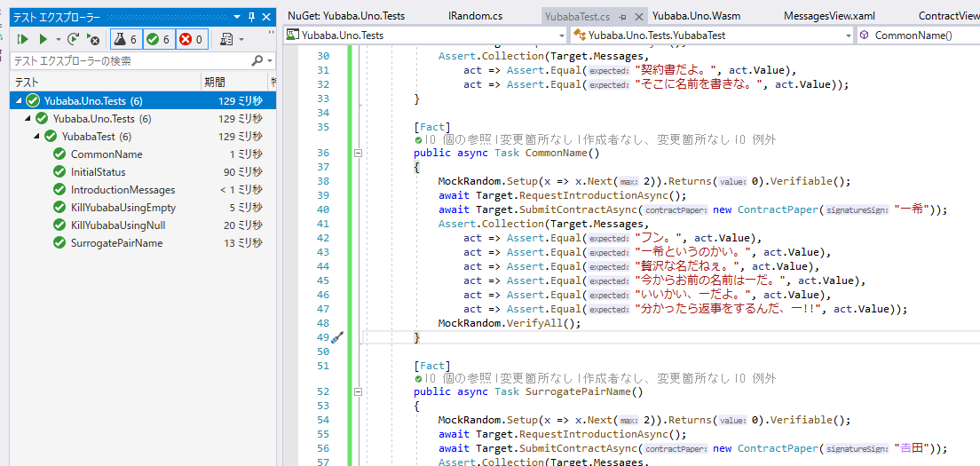Collapse the CommonName method code block
This screenshot has width=980, height=466.
(358, 153)
